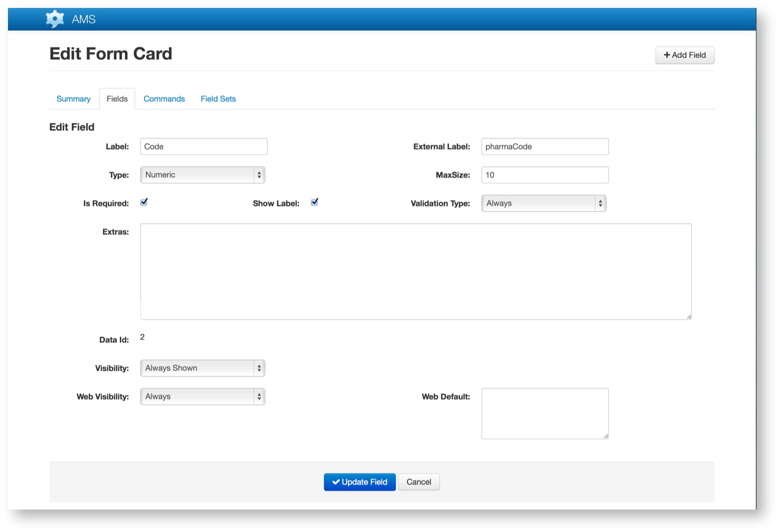Viewport: 779px width, 532px height.
Task: Click the AMS brand title
Action: coord(84,19)
